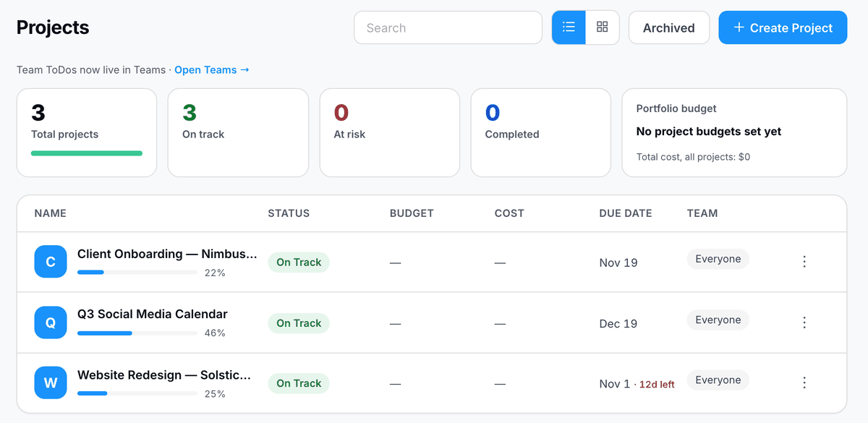Click the 22% progress label

coord(215,273)
